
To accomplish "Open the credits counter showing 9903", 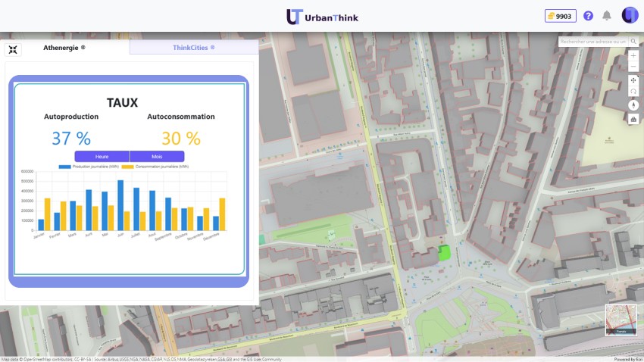I will [x=560, y=16].
